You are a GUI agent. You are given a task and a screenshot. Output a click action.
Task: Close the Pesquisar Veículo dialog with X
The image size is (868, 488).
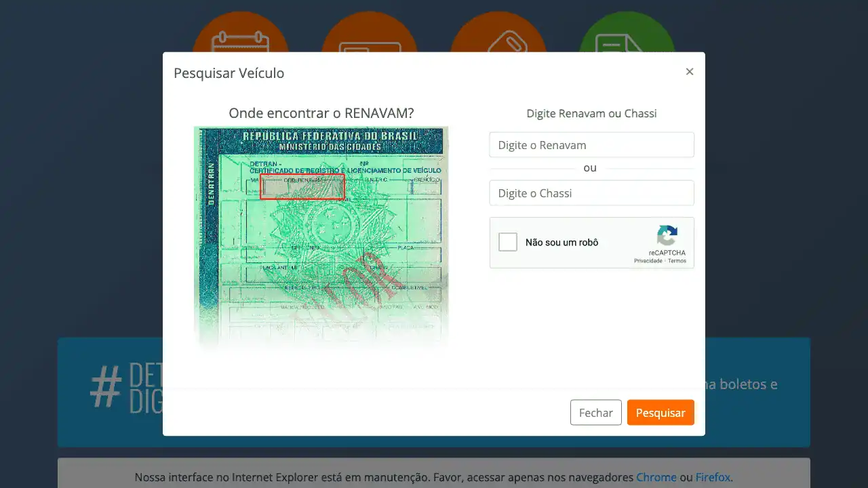[x=689, y=72]
